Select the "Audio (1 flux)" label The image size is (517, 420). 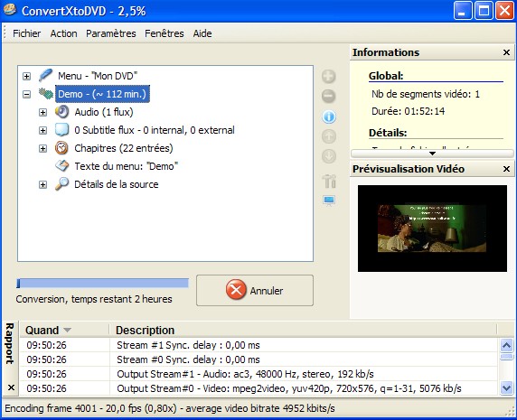point(104,112)
